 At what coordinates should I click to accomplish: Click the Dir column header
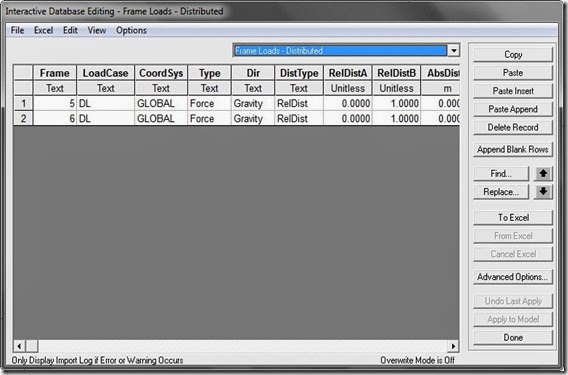[x=253, y=73]
